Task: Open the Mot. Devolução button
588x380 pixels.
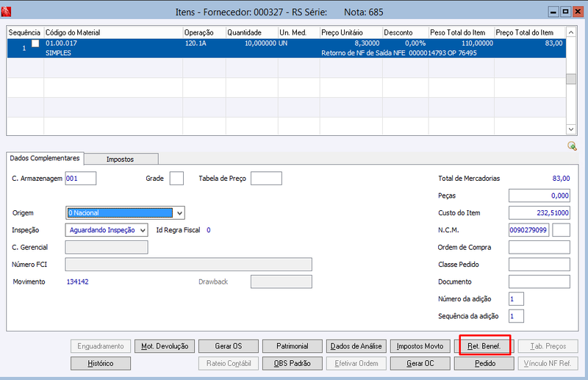Action: (165, 346)
